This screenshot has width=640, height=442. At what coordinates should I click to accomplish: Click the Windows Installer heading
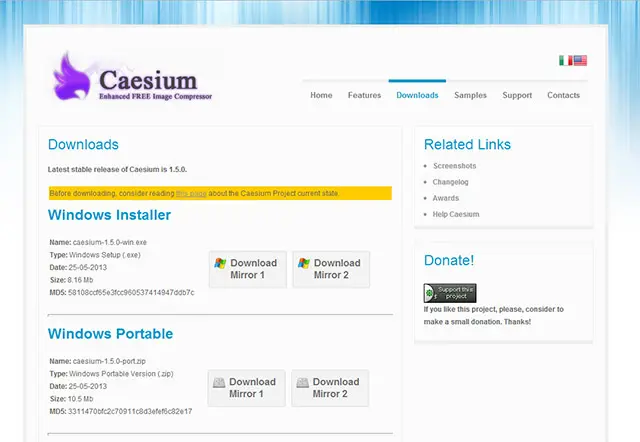point(109,215)
